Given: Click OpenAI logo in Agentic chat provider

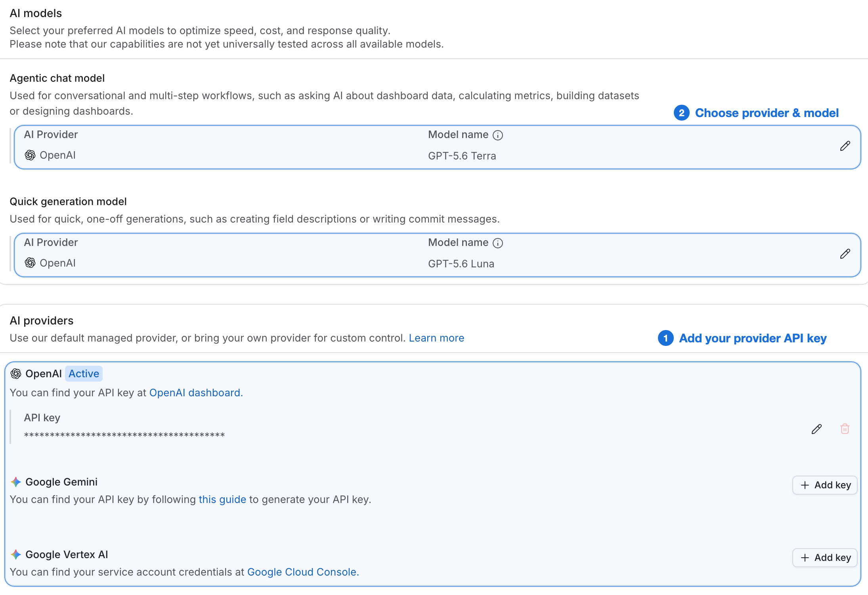Looking at the screenshot, I should tap(30, 155).
